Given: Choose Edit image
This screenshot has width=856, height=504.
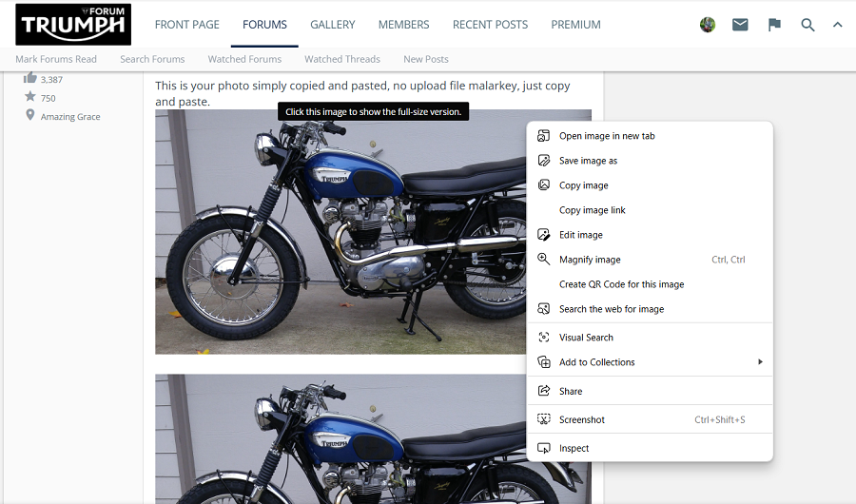Looking at the screenshot, I should point(650,235).
